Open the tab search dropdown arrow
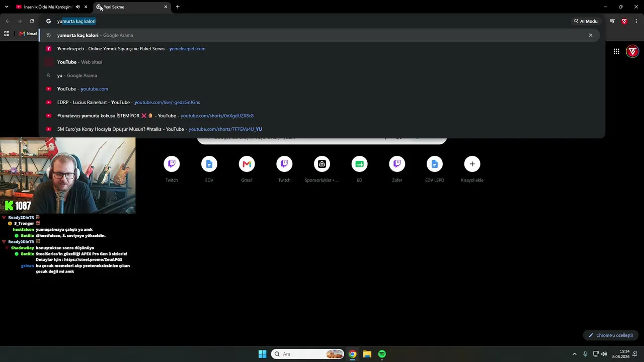This screenshot has height=362, width=644. pyautogui.click(x=7, y=7)
